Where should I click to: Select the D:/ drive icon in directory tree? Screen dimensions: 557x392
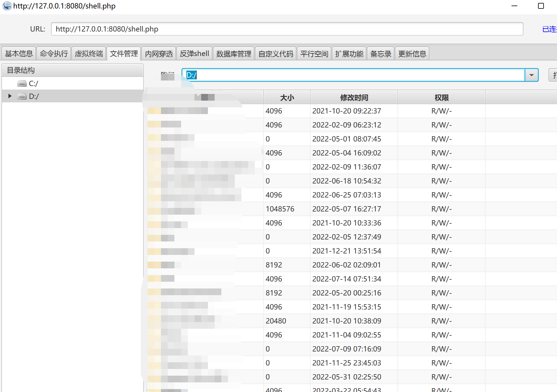(22, 96)
